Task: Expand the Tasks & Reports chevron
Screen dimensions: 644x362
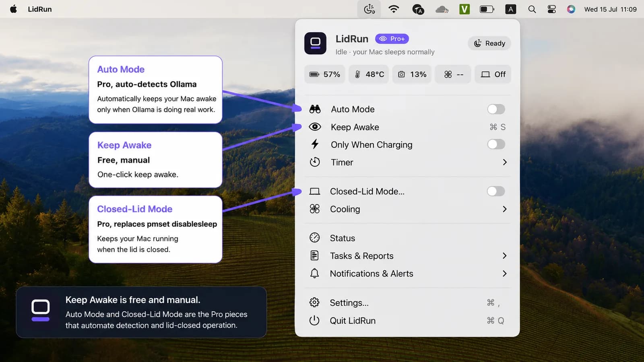Action: point(505,255)
